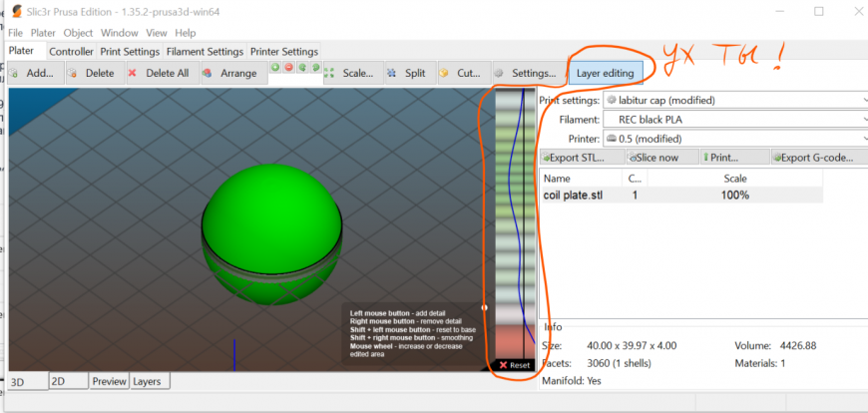Expand the Printer preset dropdown
Viewport: 868px width, 413px height.
735,139
